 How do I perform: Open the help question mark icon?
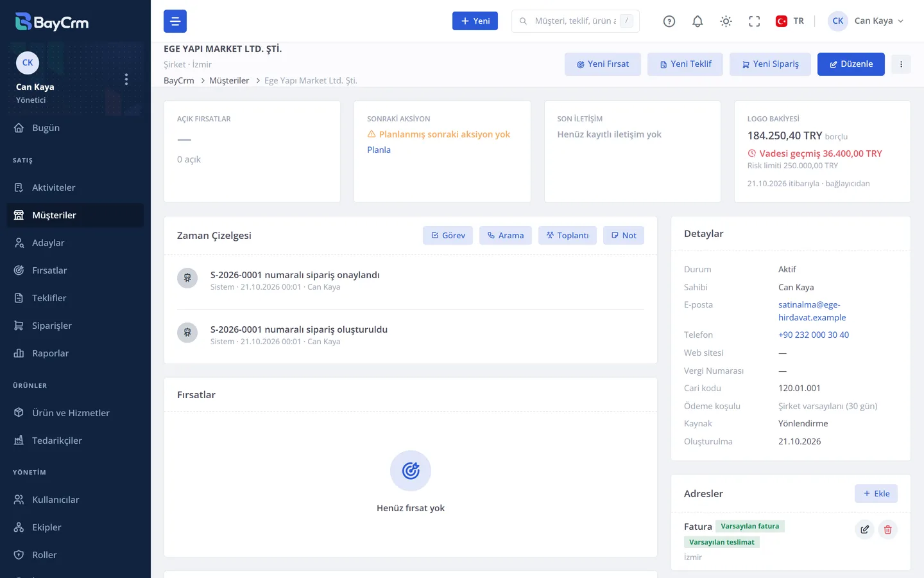click(x=669, y=21)
